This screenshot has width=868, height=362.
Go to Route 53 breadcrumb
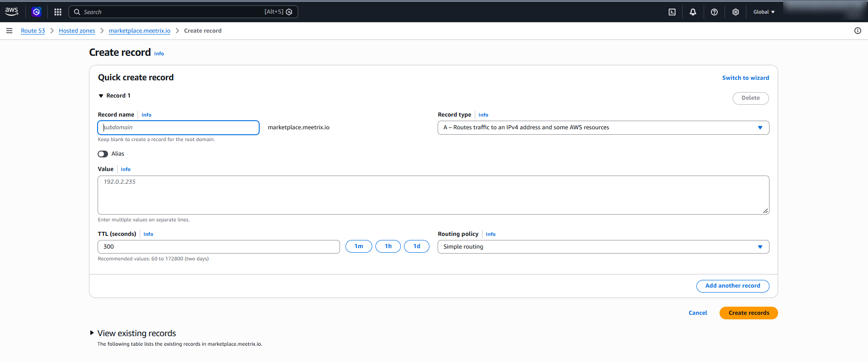(x=33, y=31)
